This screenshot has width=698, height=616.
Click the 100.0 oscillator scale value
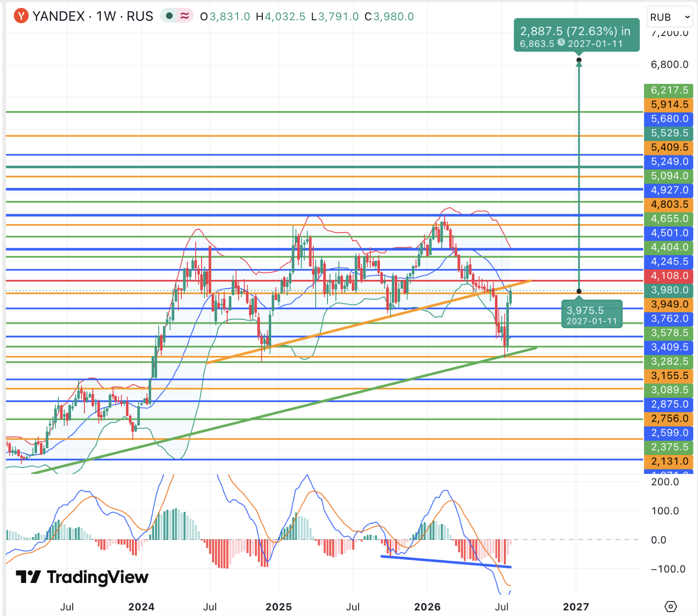click(665, 511)
